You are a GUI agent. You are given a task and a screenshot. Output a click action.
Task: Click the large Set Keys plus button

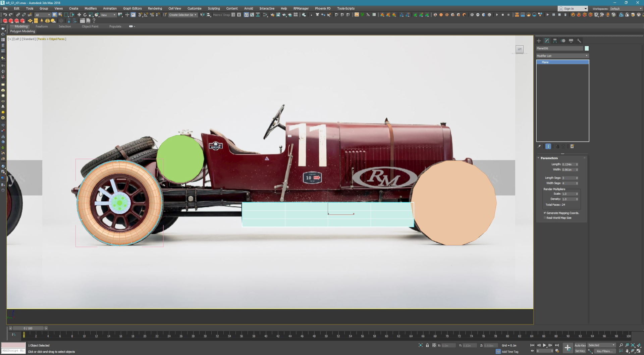(x=568, y=348)
